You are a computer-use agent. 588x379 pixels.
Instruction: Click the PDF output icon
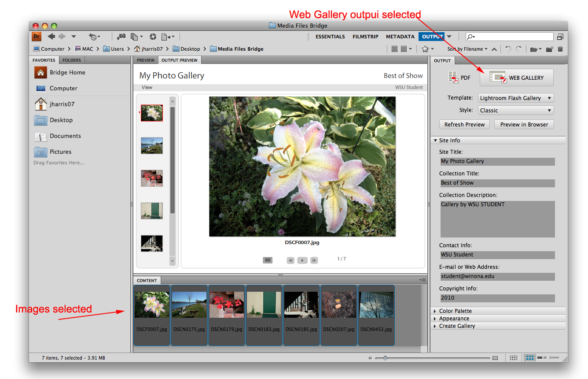(459, 78)
